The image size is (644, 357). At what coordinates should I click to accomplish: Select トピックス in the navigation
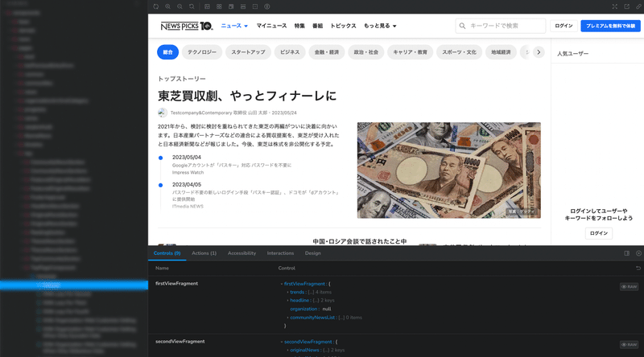343,26
